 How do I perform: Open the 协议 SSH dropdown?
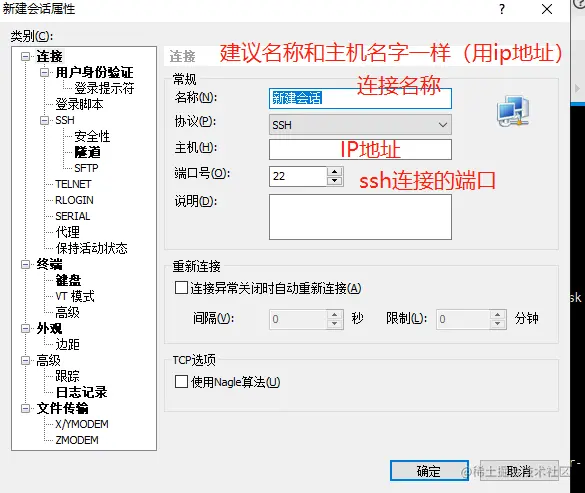click(x=360, y=125)
